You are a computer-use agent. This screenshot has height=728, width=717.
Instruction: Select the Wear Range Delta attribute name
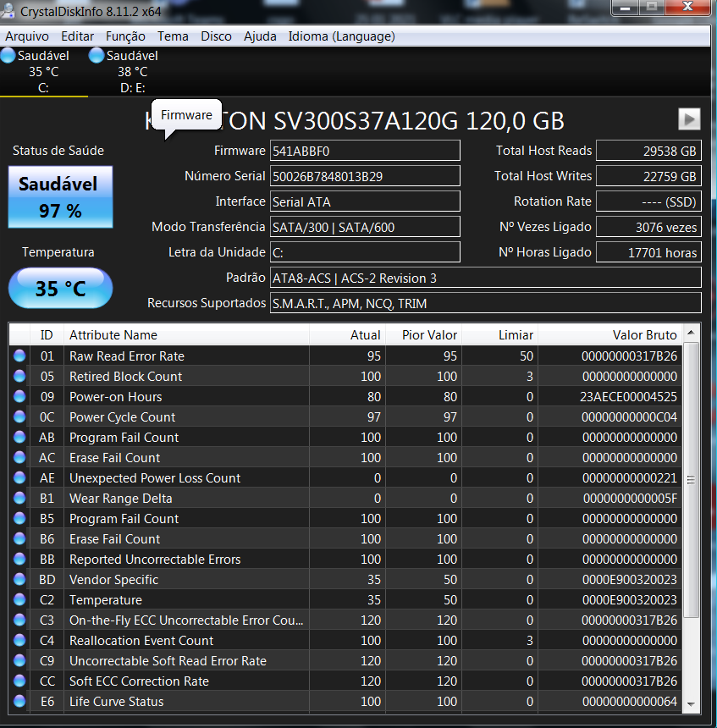[121, 499]
